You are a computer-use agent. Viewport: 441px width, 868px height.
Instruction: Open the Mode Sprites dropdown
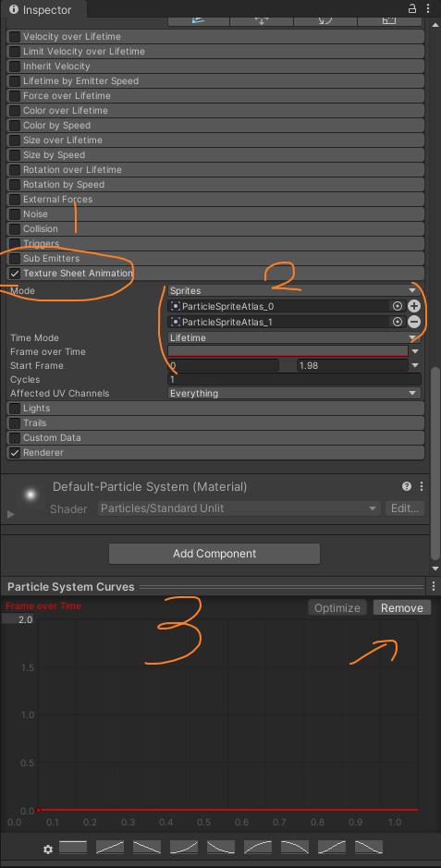(x=294, y=290)
